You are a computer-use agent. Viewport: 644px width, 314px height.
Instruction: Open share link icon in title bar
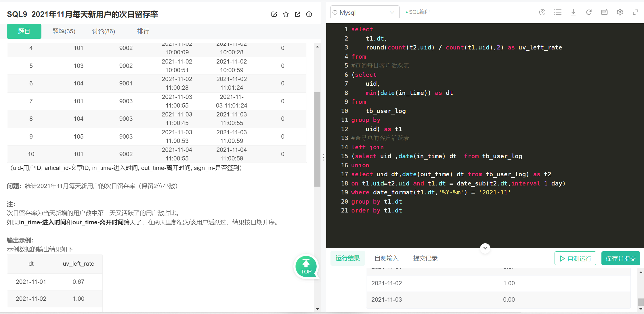[297, 14]
